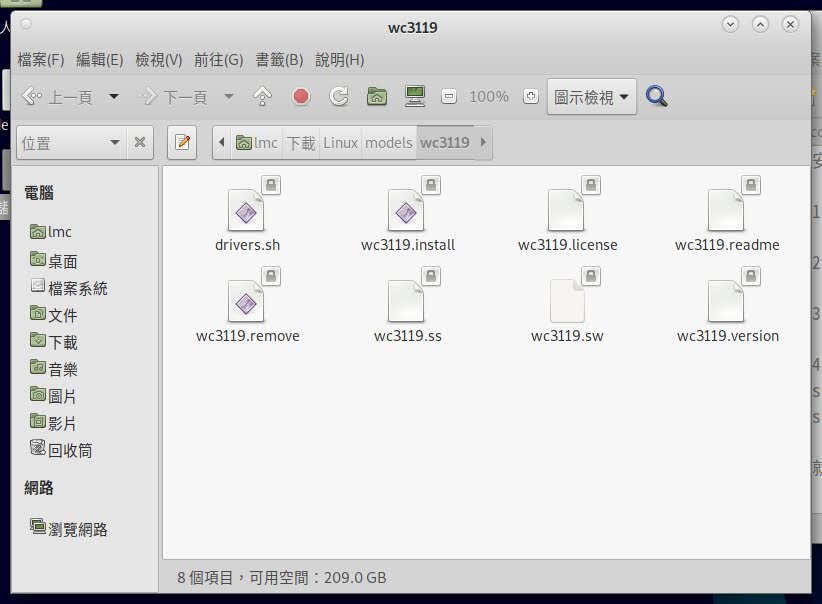Viewport: 822px width, 604px height.
Task: Open the 說明(H) menu
Action: [x=340, y=60]
